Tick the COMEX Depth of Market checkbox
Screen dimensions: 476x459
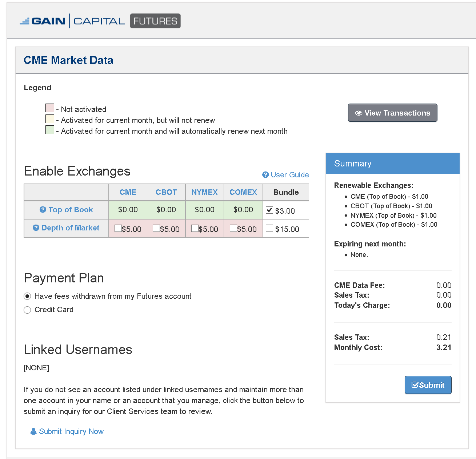(233, 228)
